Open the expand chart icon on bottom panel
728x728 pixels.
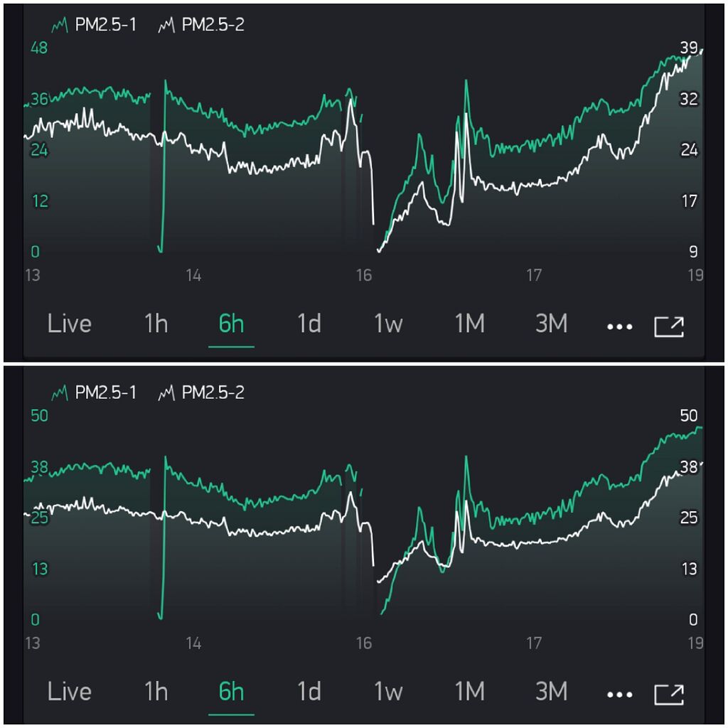click(669, 691)
